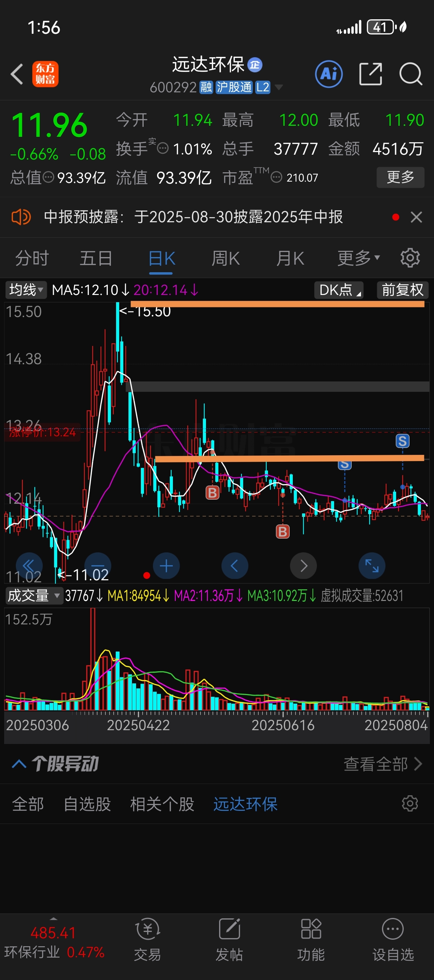Switch to 周K tab
Viewport: 434px width, 980px height.
[226, 258]
